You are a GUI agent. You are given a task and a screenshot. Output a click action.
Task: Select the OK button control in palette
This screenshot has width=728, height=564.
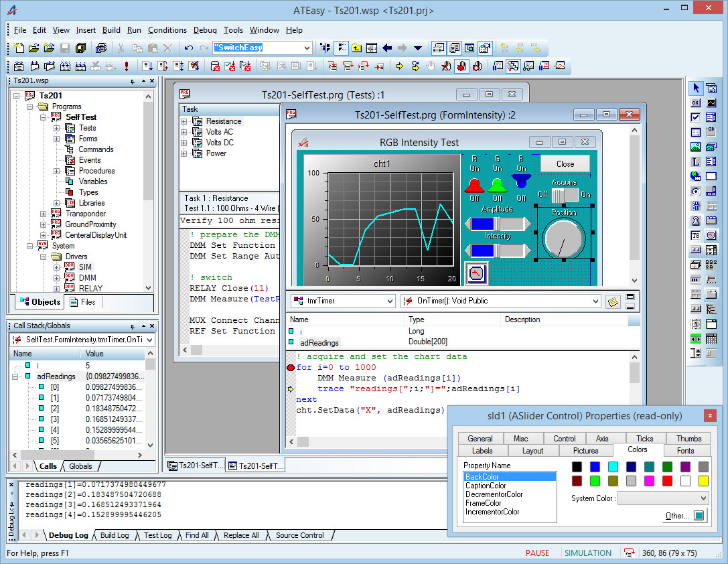(696, 103)
